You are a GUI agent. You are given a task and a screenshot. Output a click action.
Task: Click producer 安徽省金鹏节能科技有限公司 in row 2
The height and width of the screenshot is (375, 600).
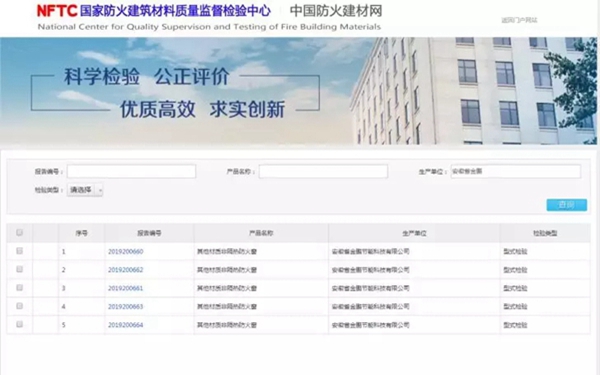[370, 270]
